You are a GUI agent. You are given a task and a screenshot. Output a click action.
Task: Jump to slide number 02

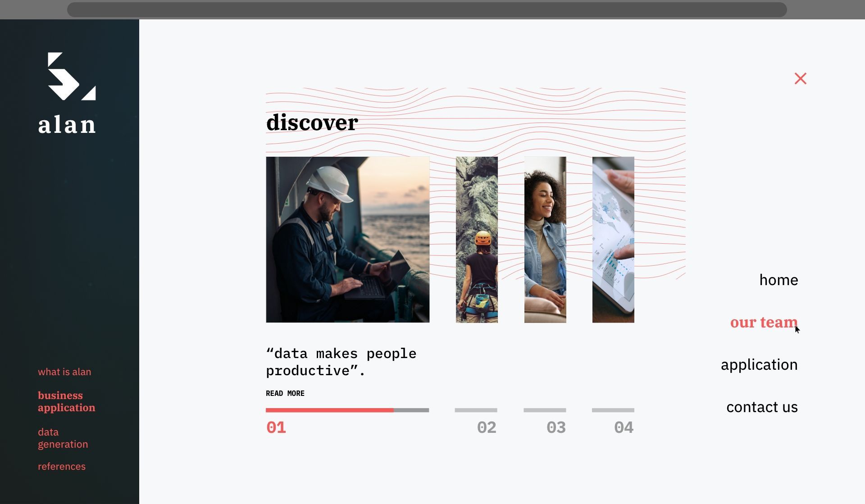[487, 427]
